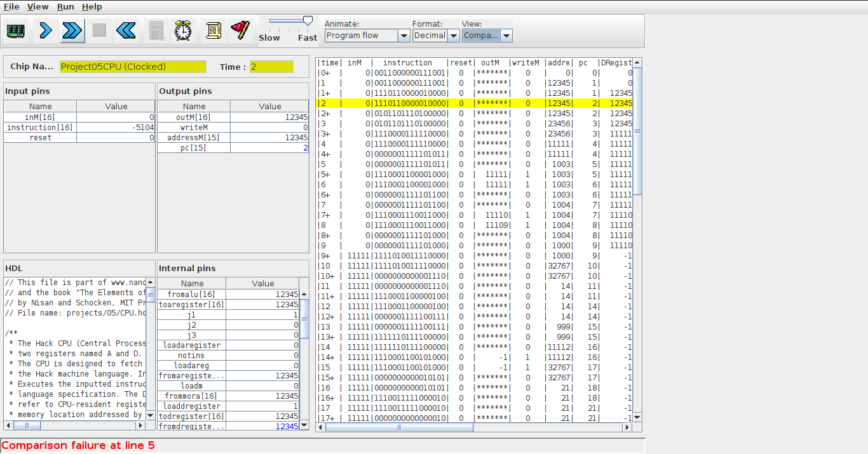The height and width of the screenshot is (454, 868).
Task: Open the View dropdown in the toolbar
Action: (x=487, y=36)
